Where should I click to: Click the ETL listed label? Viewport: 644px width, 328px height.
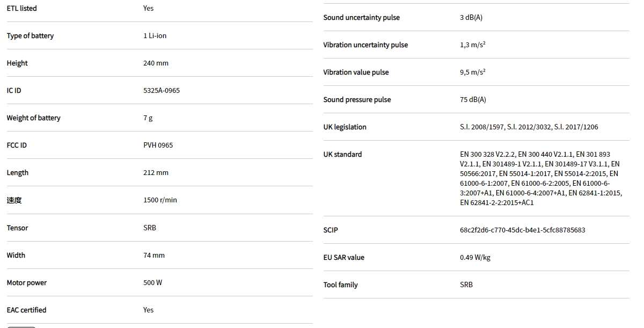(x=21, y=9)
